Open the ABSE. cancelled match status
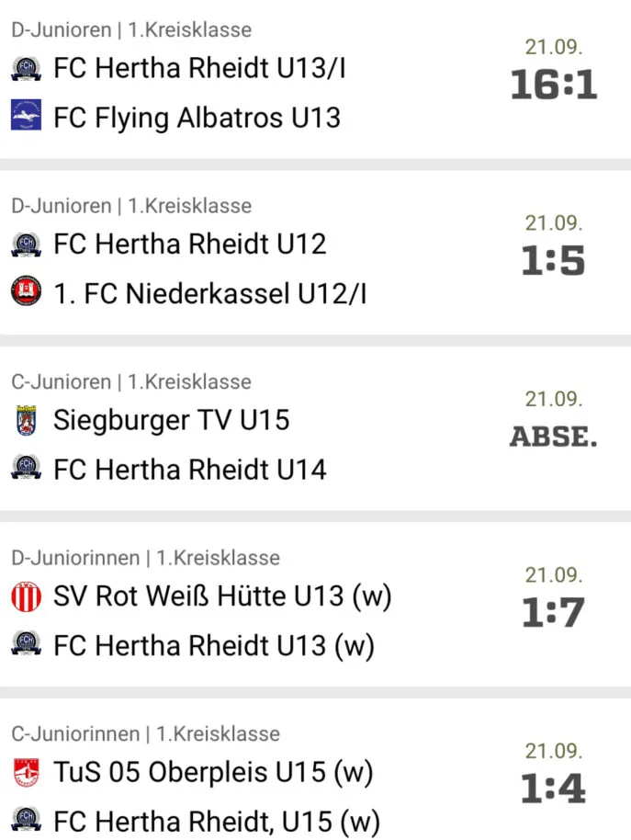 click(x=554, y=437)
